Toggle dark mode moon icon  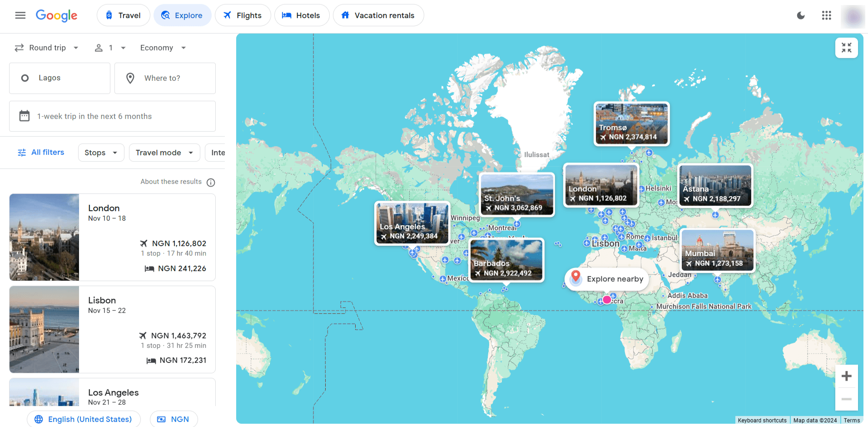point(801,15)
